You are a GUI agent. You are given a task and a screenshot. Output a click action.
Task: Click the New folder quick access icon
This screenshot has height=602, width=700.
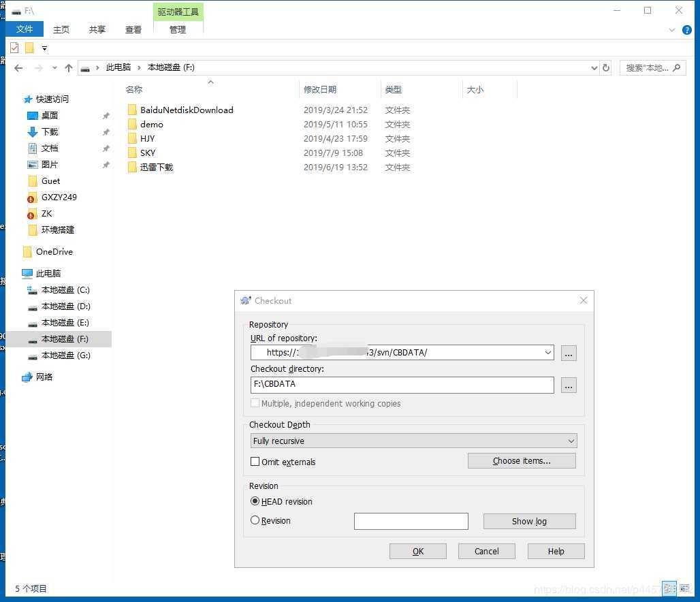click(29, 48)
